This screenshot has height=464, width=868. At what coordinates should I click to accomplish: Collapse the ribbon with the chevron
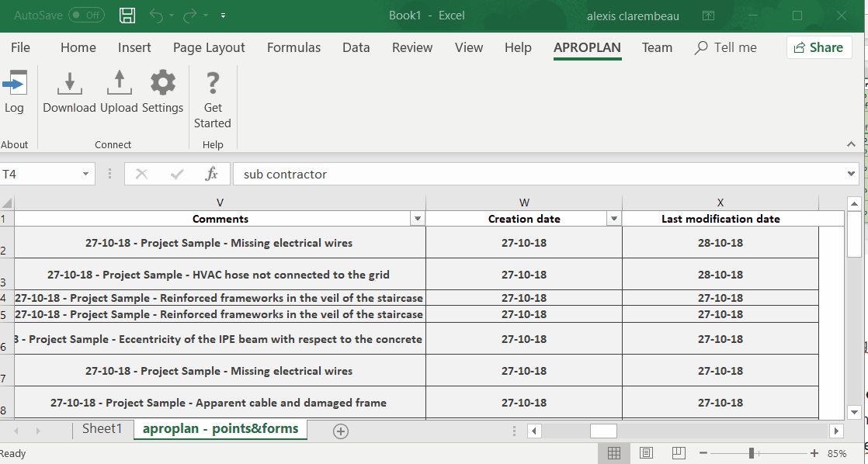click(x=852, y=144)
